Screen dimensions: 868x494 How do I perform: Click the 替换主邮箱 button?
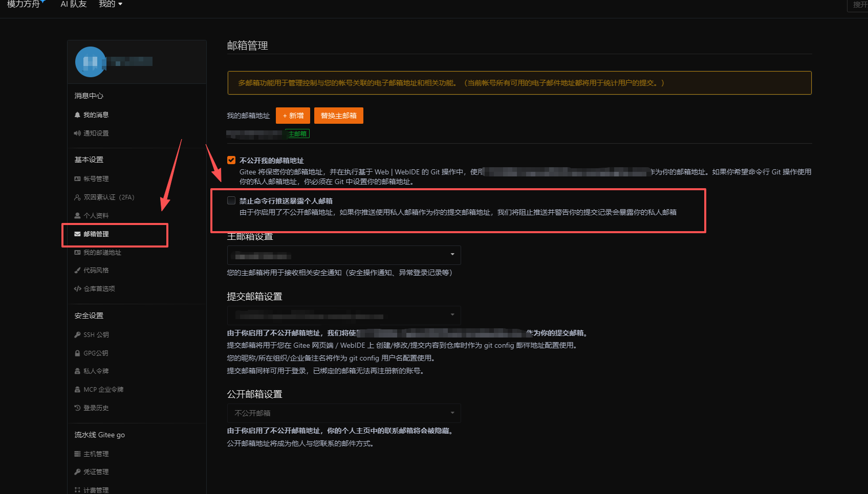339,116
